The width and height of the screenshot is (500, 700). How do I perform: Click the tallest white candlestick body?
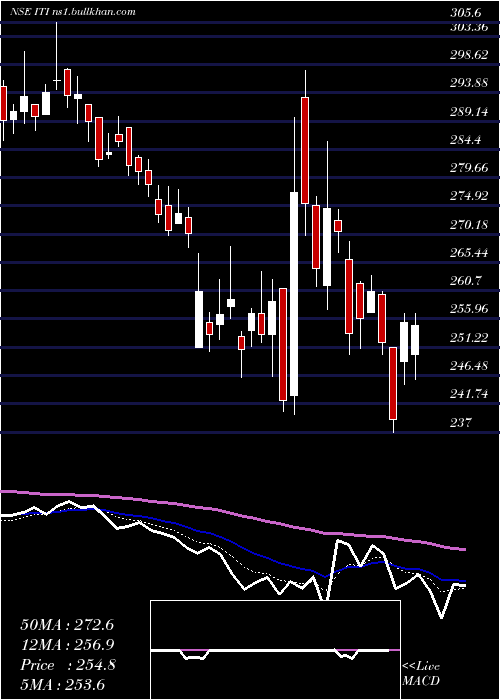click(x=294, y=294)
